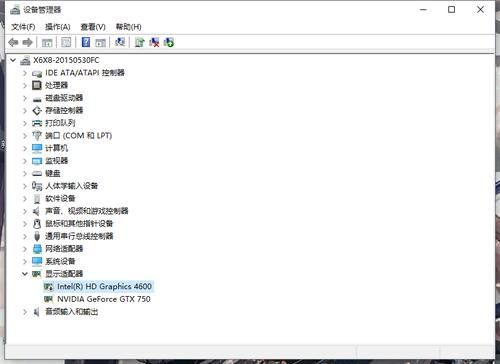500x364 pixels.
Task: Expand the 处理器 category
Action: pyautogui.click(x=25, y=85)
